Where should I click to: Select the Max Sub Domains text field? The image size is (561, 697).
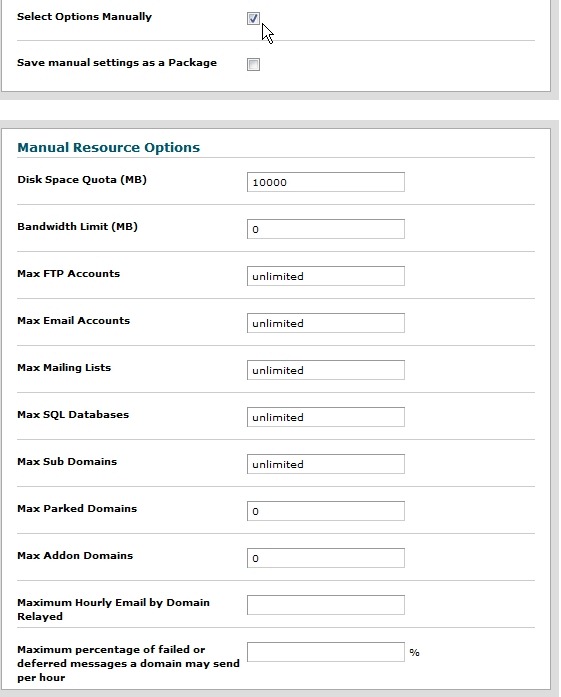coord(326,464)
